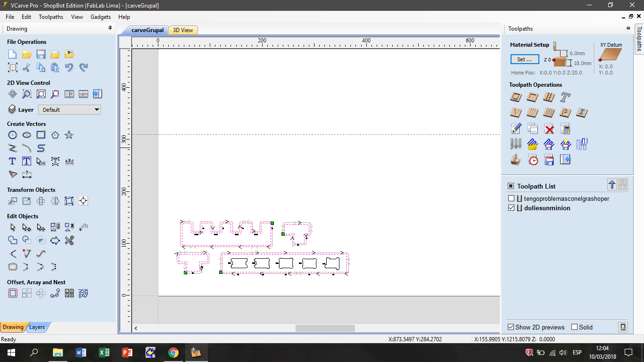Select the Draw Rectangle tool
Image resolution: width=644 pixels, height=362 pixels.
tap(41, 135)
